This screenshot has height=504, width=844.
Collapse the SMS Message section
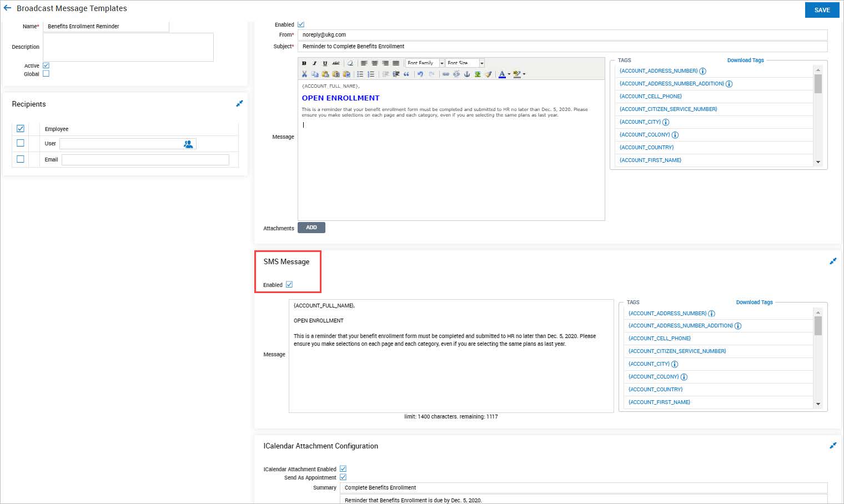pyautogui.click(x=832, y=261)
